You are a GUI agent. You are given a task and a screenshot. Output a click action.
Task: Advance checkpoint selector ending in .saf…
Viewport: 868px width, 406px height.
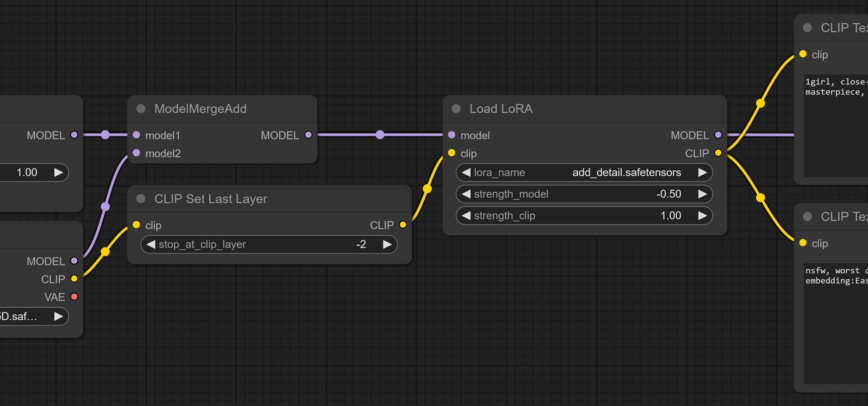(x=58, y=317)
